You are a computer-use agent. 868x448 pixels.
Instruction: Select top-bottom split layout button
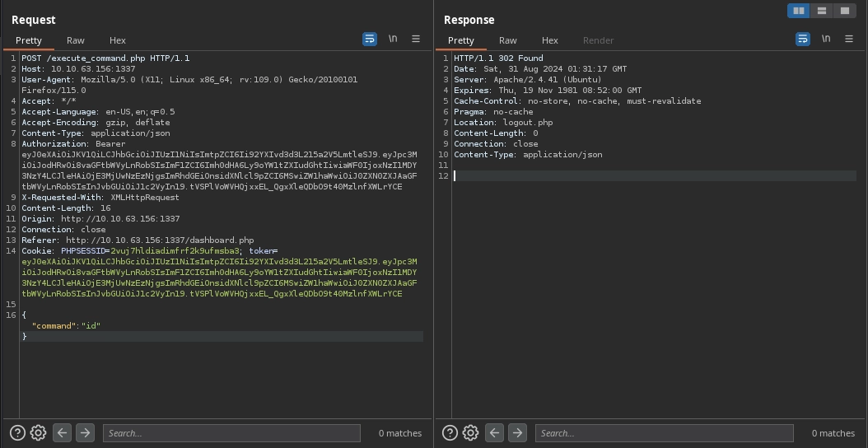(x=821, y=11)
